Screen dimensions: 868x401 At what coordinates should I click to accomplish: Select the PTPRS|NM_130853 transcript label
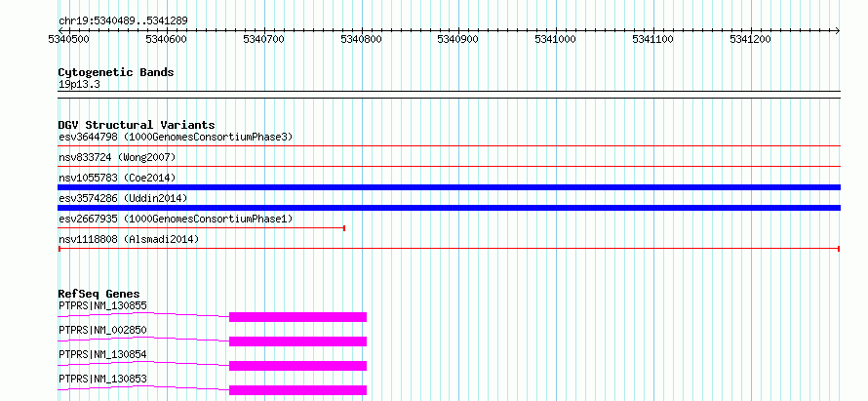[102, 379]
